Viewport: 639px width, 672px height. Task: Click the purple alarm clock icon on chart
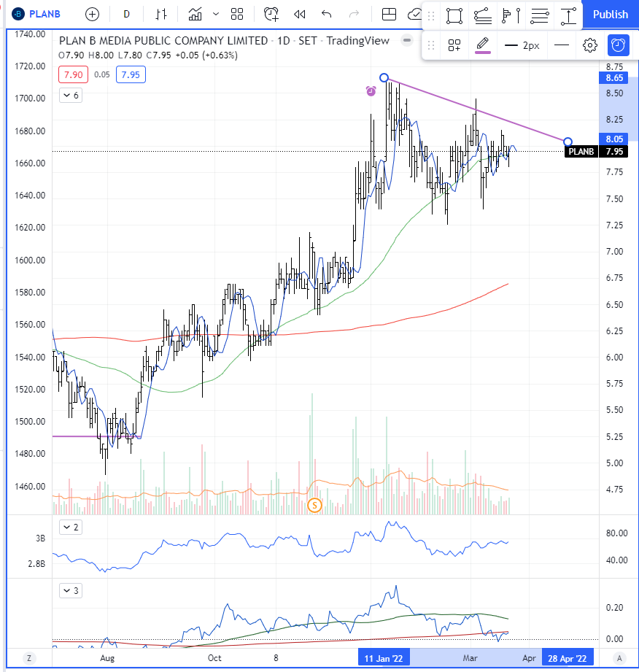click(371, 91)
